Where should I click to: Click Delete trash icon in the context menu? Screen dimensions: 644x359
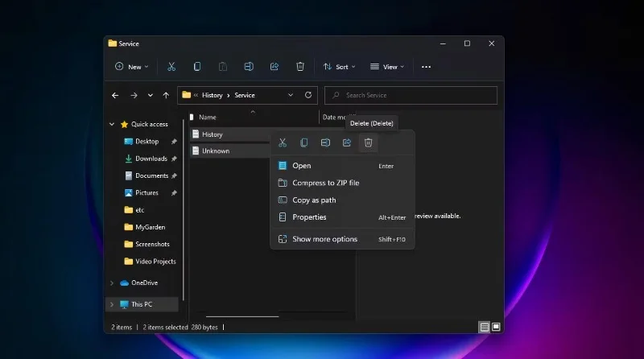coord(368,142)
